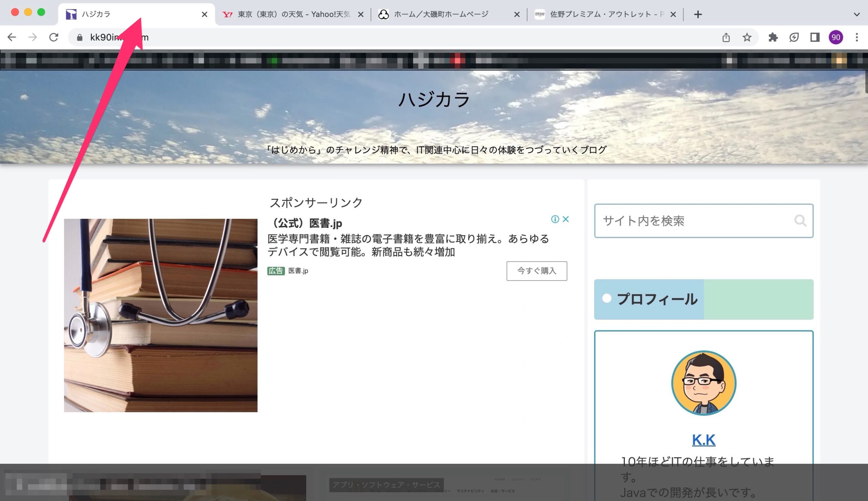Open the （公式）医書.jp ad headline
This screenshot has height=501, width=868.
(305, 223)
